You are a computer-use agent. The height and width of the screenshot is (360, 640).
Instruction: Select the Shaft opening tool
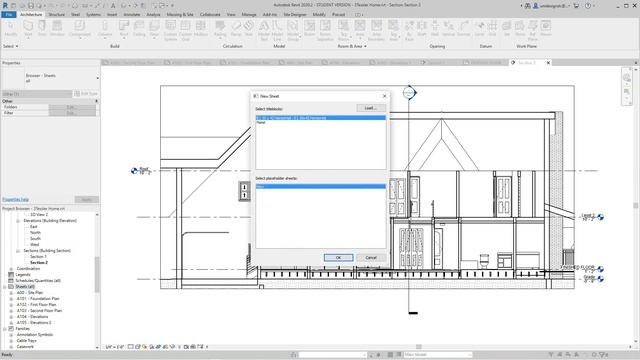click(422, 29)
